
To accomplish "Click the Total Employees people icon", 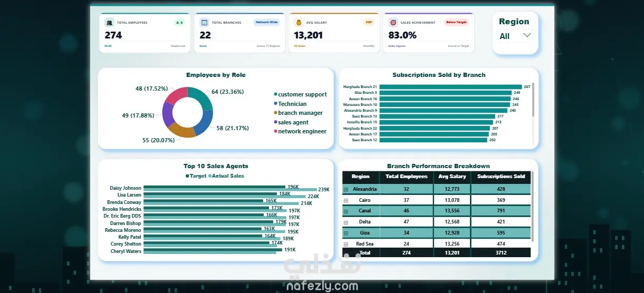I will tap(109, 23).
